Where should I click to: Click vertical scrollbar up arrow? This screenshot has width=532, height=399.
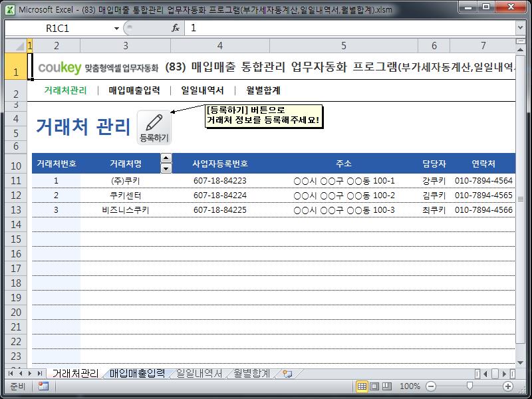click(521, 49)
